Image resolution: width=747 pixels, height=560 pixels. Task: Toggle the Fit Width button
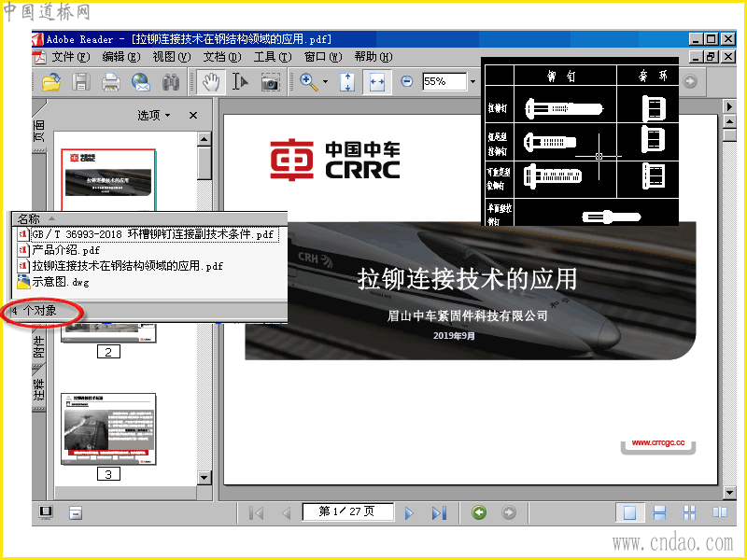(377, 82)
